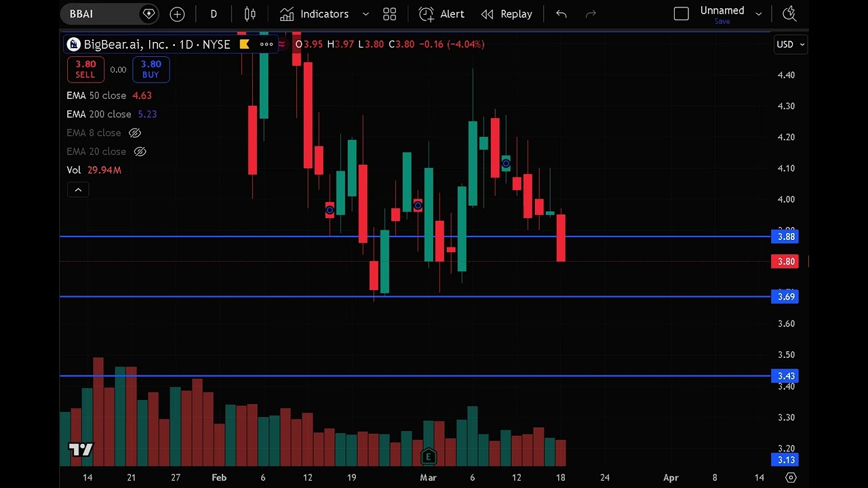
Task: Open the Indicators dialog
Action: 315,14
